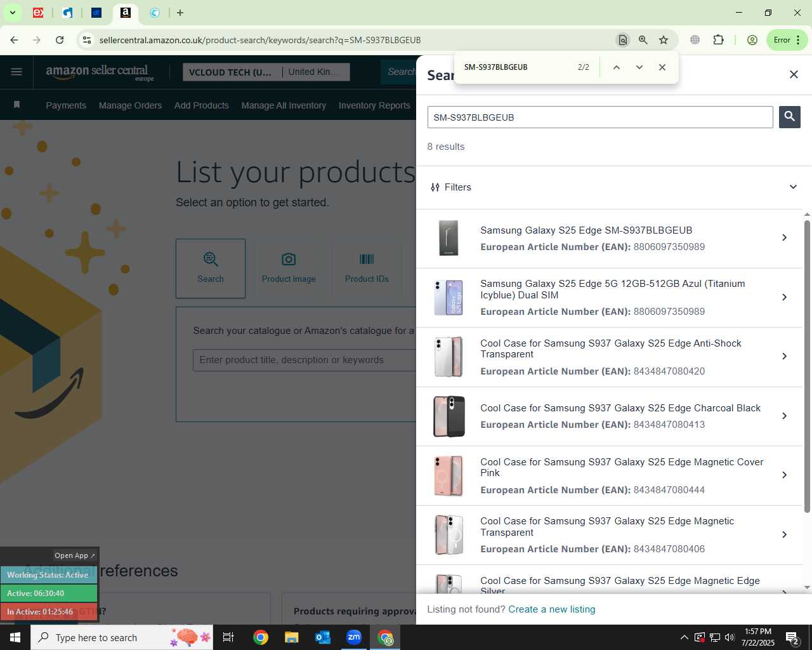Viewport: 812px width, 650px height.
Task: Reload the browser page
Action: pos(60,40)
